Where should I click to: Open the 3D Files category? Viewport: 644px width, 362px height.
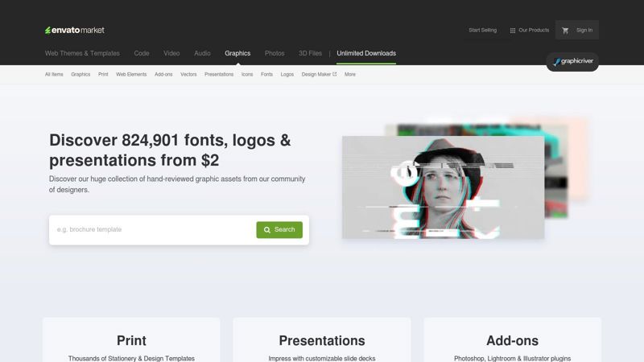310,53
